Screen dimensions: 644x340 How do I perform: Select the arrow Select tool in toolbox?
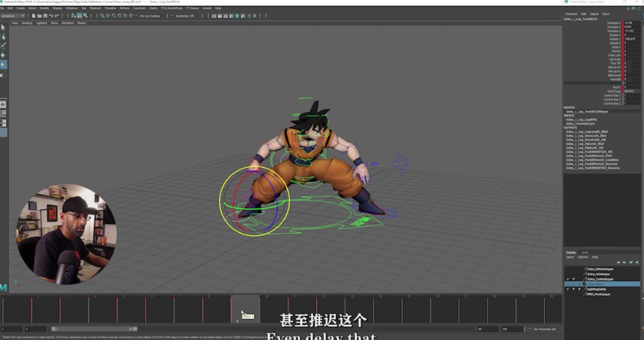(3, 28)
